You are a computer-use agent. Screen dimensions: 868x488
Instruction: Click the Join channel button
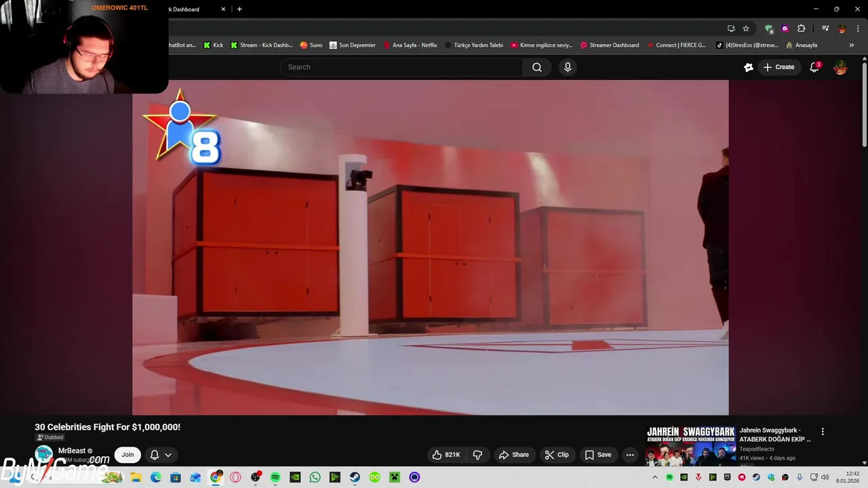[x=127, y=455]
